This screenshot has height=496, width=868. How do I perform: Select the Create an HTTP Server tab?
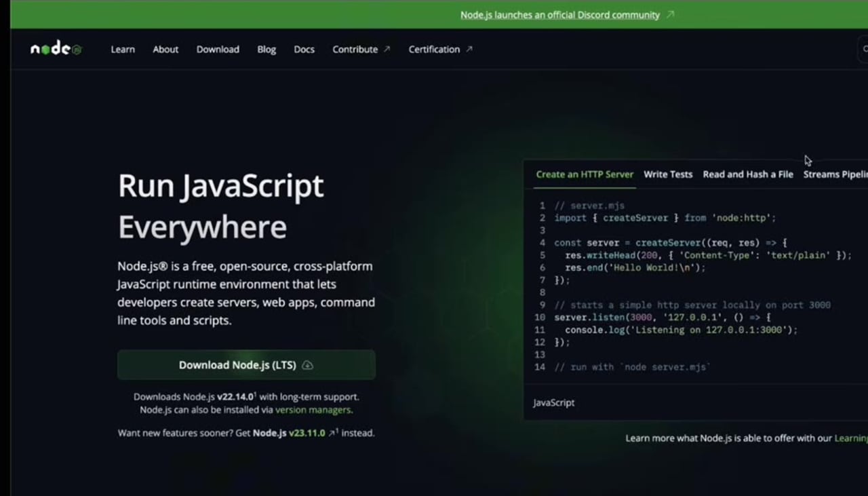pyautogui.click(x=585, y=174)
